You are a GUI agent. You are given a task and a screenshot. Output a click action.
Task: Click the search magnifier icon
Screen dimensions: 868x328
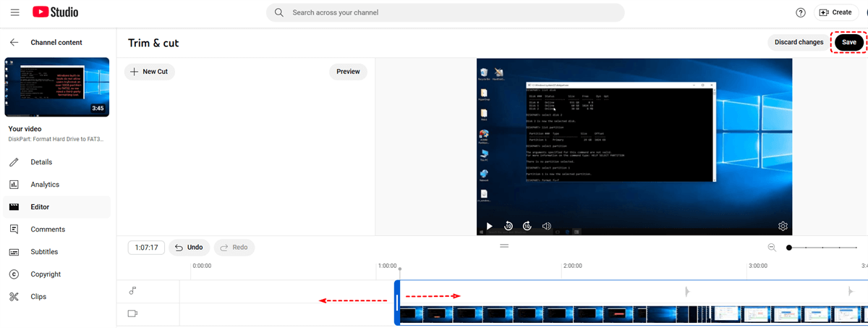click(279, 12)
